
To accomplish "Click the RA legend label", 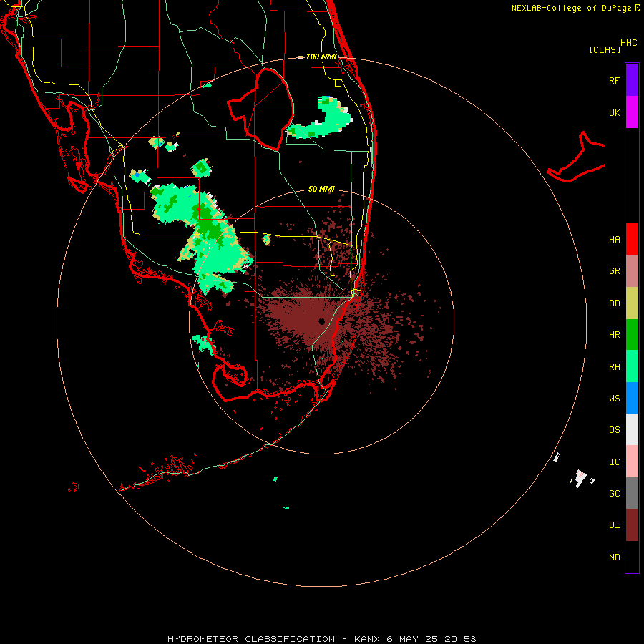I will click(614, 366).
